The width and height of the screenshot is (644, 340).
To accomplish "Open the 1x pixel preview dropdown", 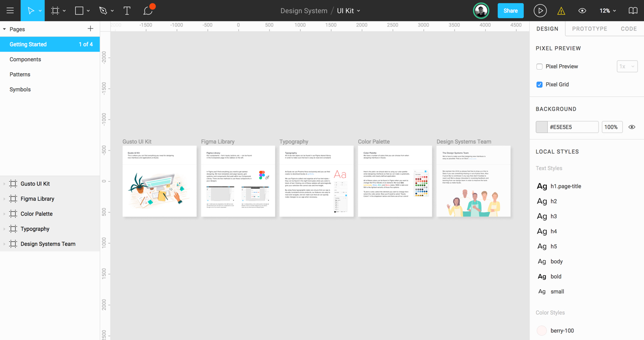I will click(627, 66).
